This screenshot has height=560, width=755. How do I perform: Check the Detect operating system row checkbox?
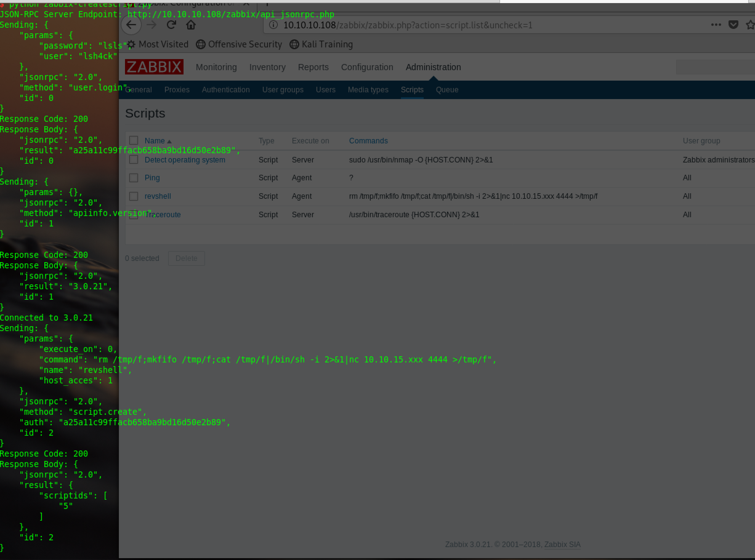(x=134, y=159)
